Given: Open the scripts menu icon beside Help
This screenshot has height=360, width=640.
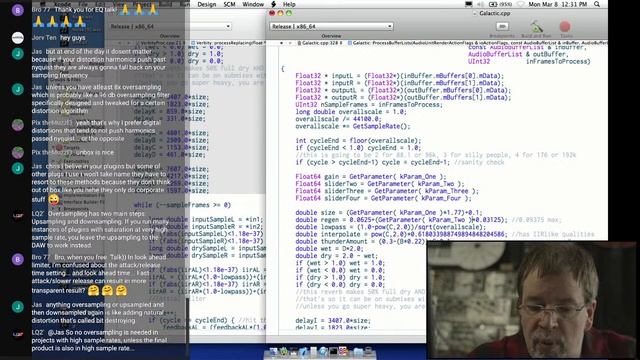Looking at the screenshot, I should [x=273, y=4].
